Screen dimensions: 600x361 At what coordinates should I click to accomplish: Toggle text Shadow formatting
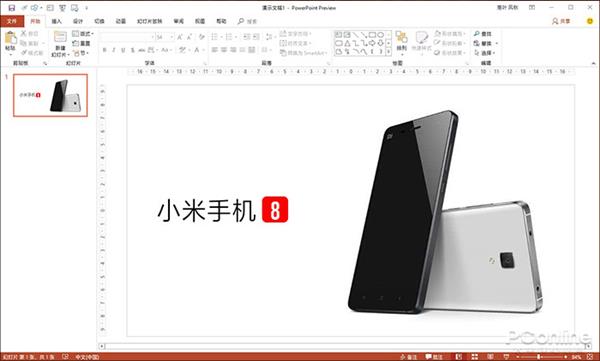[132, 50]
